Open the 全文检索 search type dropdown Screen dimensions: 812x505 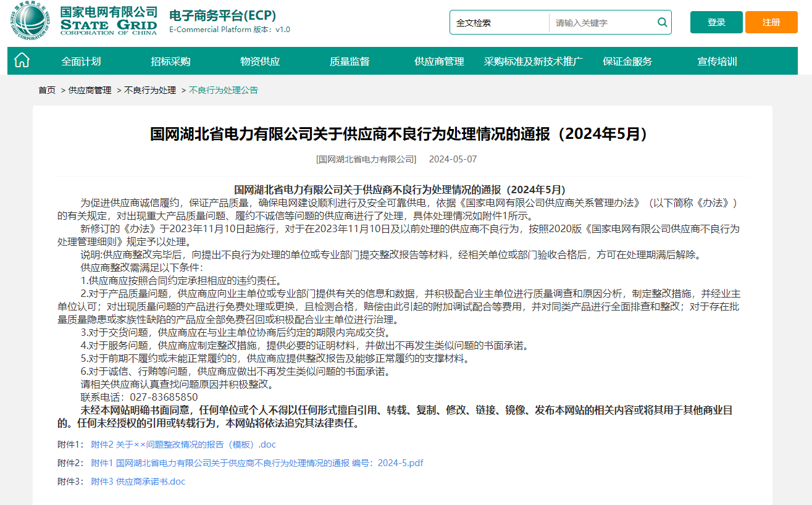click(x=499, y=23)
